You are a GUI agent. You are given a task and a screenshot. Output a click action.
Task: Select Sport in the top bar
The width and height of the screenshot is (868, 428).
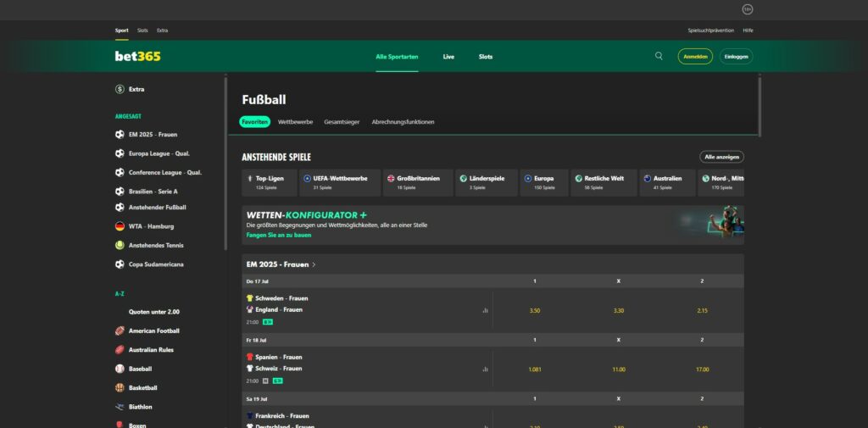click(x=122, y=31)
